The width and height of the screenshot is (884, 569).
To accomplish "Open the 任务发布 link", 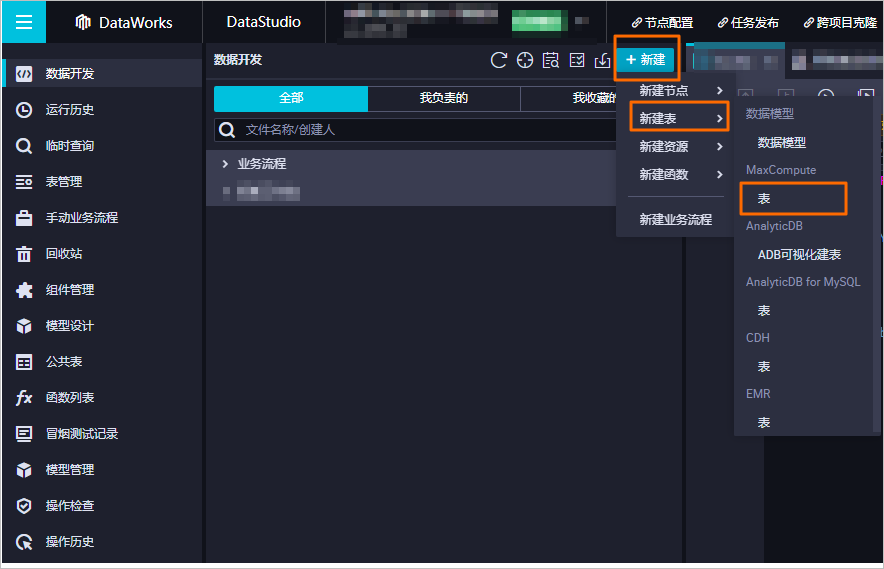I will pyautogui.click(x=748, y=23).
